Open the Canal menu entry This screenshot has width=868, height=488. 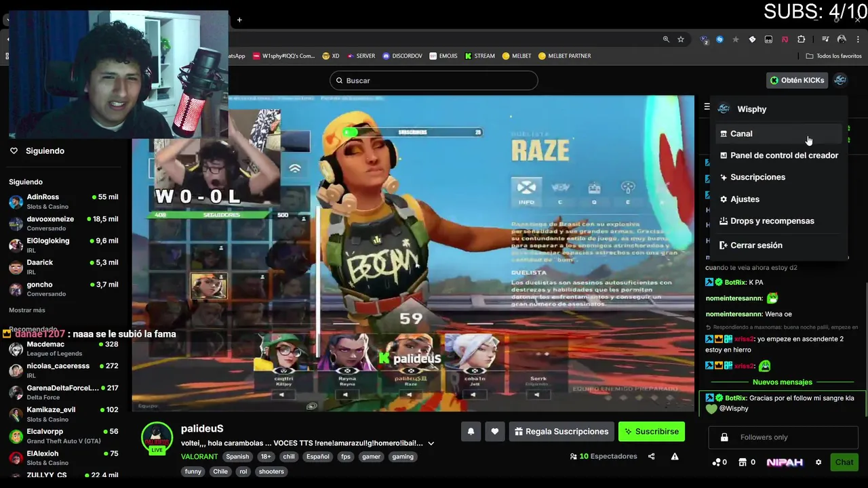point(778,134)
